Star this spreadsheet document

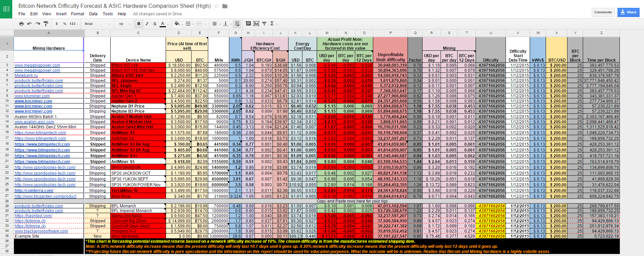point(216,6)
